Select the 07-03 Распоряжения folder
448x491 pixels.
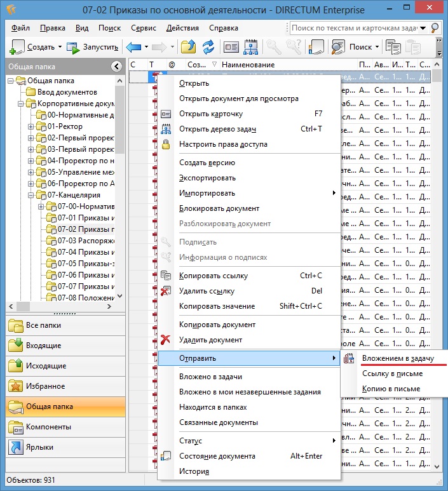(x=86, y=241)
